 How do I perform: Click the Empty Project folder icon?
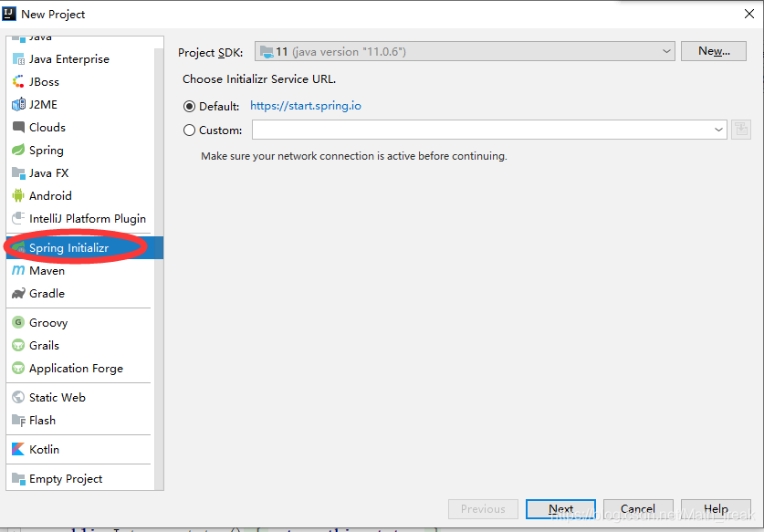(18, 478)
